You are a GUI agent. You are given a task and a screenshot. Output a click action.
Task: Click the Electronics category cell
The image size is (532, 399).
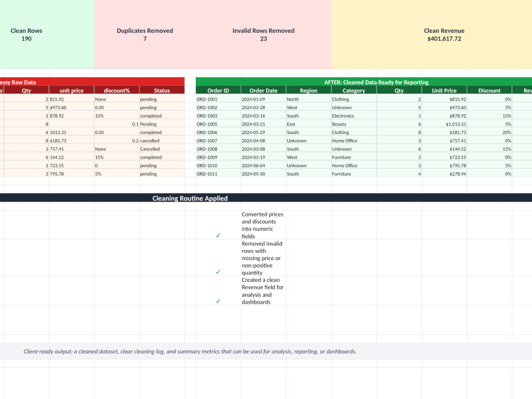[354, 115]
